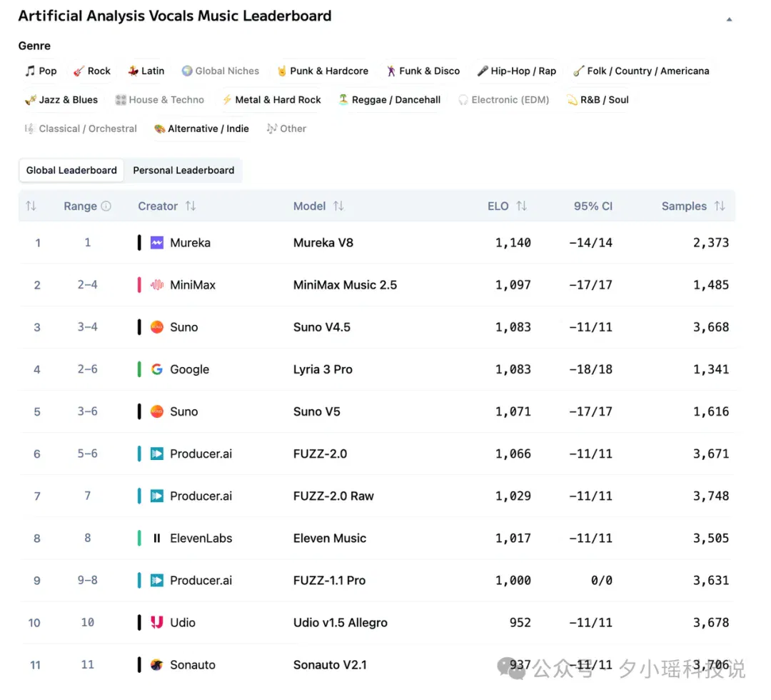
Task: Toggle the Pop genre filter
Action: [x=41, y=71]
